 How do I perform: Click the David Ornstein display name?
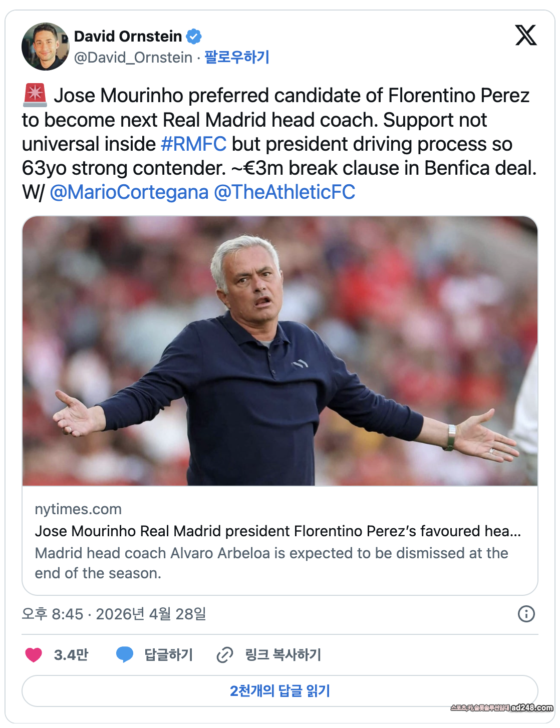point(128,37)
